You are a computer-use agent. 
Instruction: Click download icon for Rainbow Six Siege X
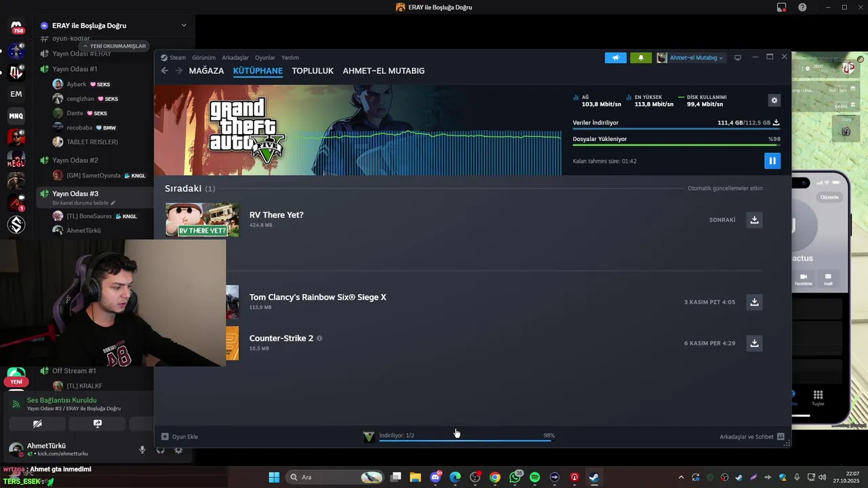coord(754,302)
